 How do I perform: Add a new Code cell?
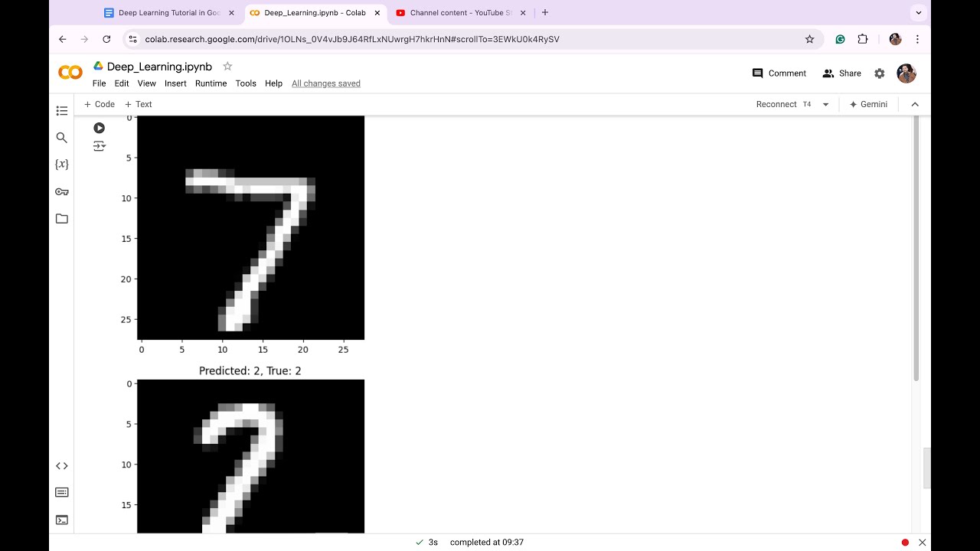(99, 104)
